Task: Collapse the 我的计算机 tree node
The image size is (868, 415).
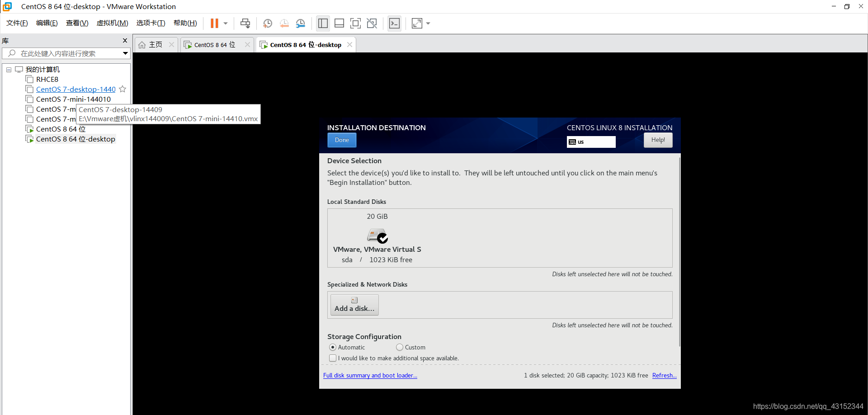Action: 9,70
